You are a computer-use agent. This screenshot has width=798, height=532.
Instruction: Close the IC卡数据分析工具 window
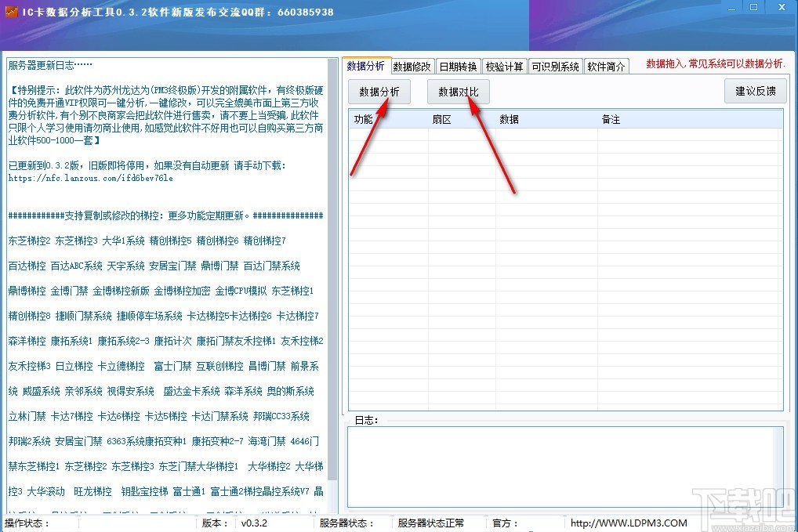coord(782,7)
